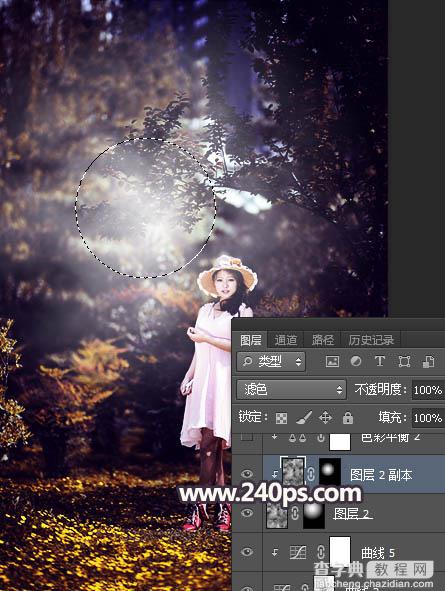This screenshot has width=445, height=591.
Task: Filter layers by smart objects icon
Action: 428,361
